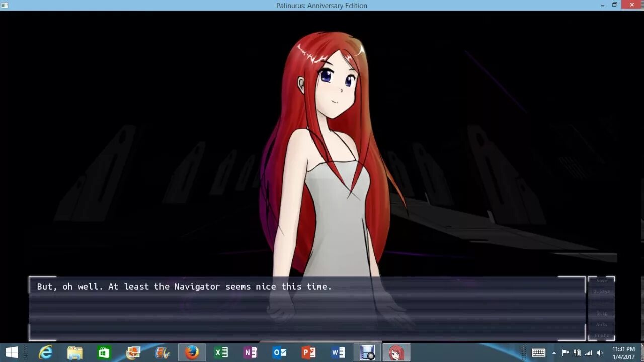The width and height of the screenshot is (644, 362).
Task: Click Q.Save quick save button
Action: tap(601, 291)
